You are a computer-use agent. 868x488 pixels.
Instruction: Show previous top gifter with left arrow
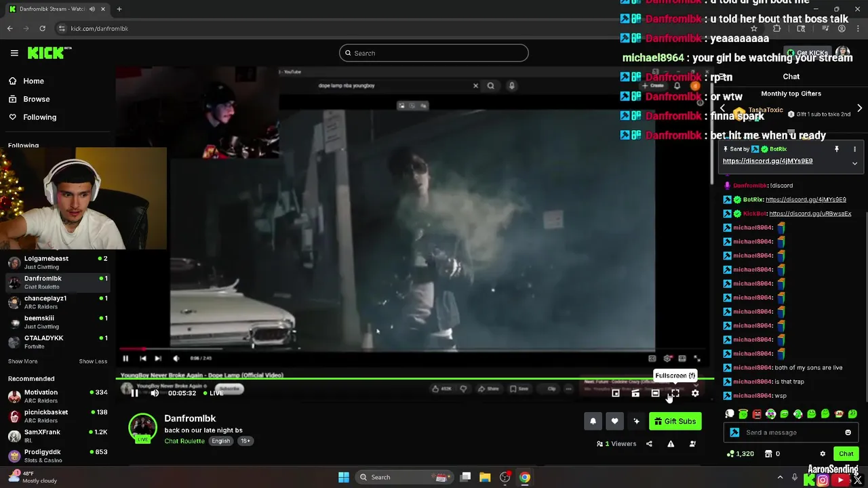coord(723,108)
